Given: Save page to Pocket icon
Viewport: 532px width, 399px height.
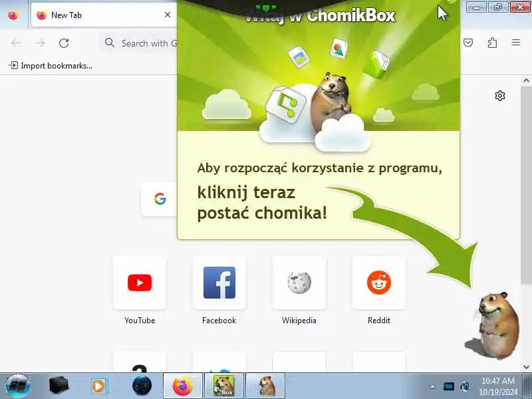Looking at the screenshot, I should [x=468, y=43].
